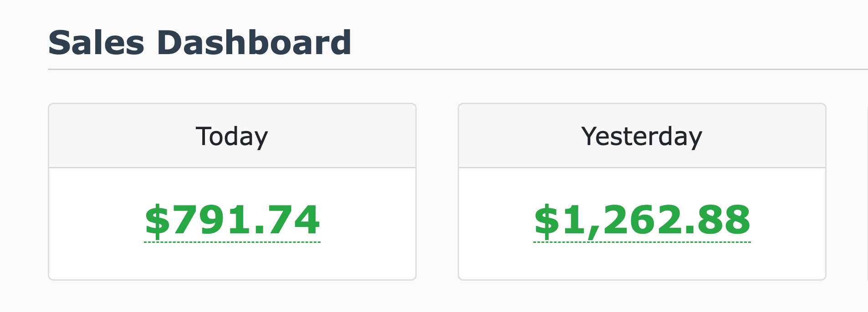Screen dimensions: 868x312
Task: Click white space below Today's amount
Action: coord(232,262)
